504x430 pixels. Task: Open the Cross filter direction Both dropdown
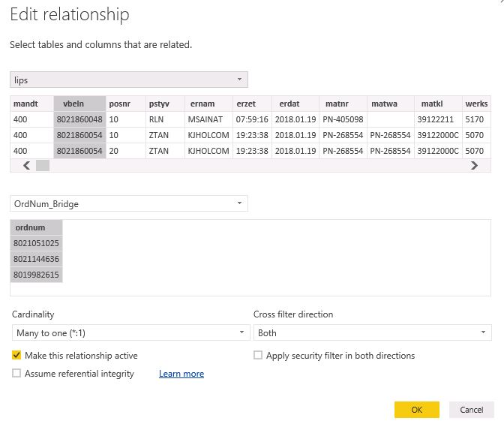click(x=372, y=332)
